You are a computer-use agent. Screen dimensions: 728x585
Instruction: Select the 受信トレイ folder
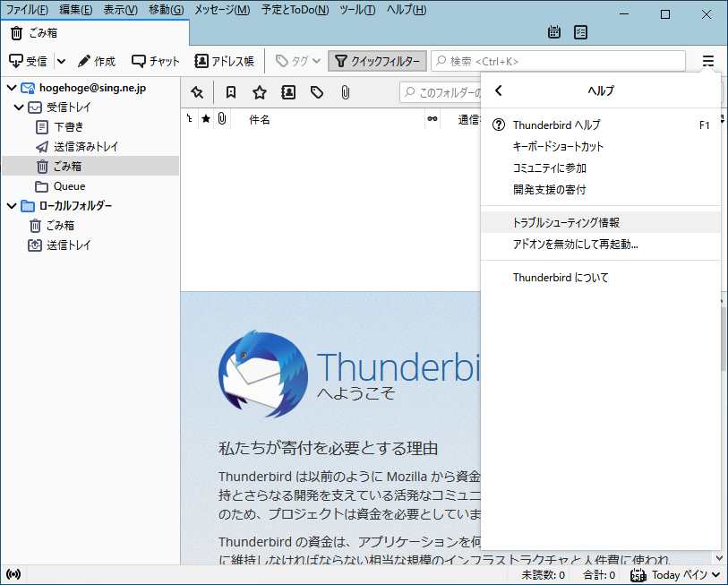(x=90, y=108)
